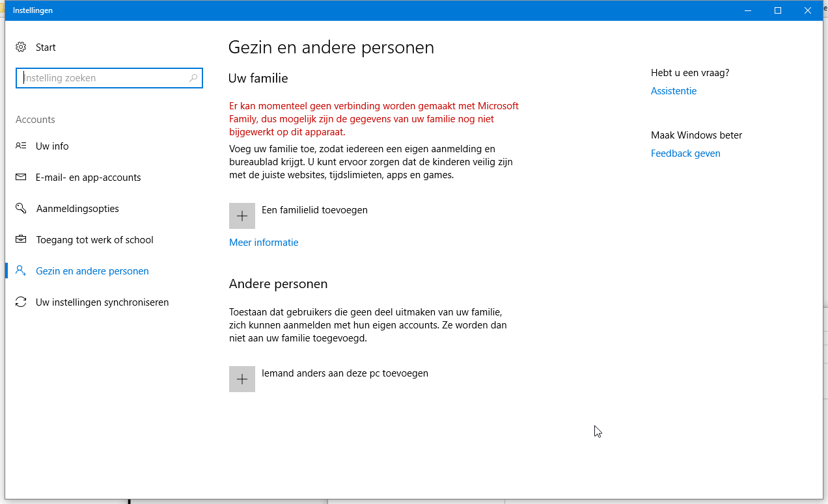This screenshot has height=504, width=828.
Task: Open the Meer informatie link
Action: (264, 243)
